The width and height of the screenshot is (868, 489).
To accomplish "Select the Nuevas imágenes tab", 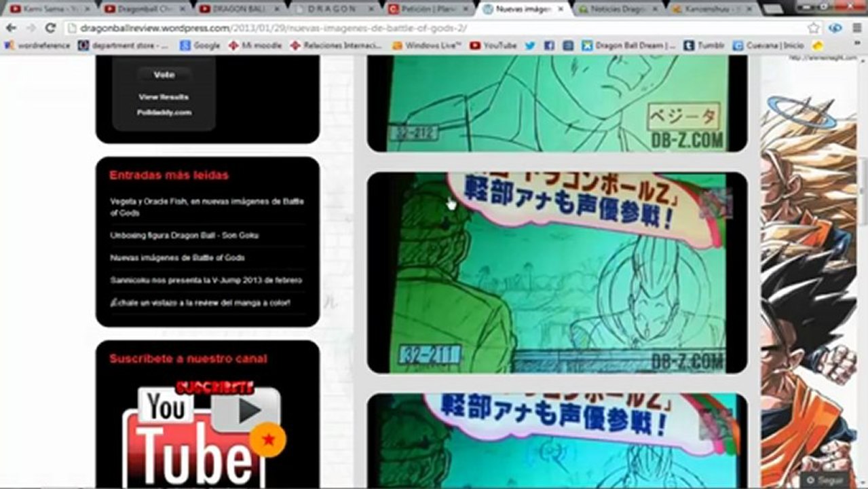I will coord(523,9).
